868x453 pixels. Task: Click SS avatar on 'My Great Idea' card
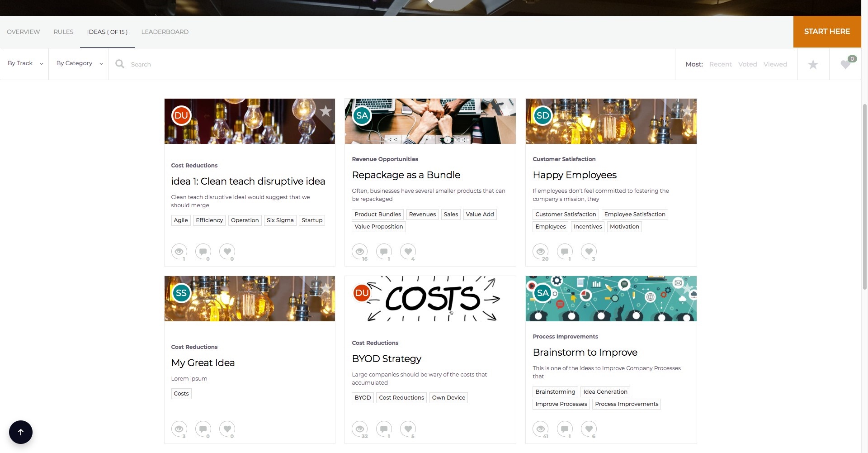(181, 293)
